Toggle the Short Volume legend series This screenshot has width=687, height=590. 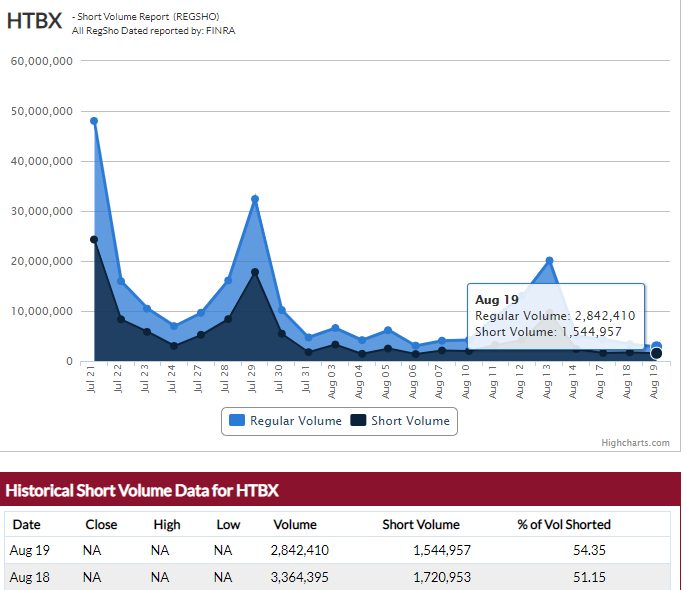click(x=411, y=421)
